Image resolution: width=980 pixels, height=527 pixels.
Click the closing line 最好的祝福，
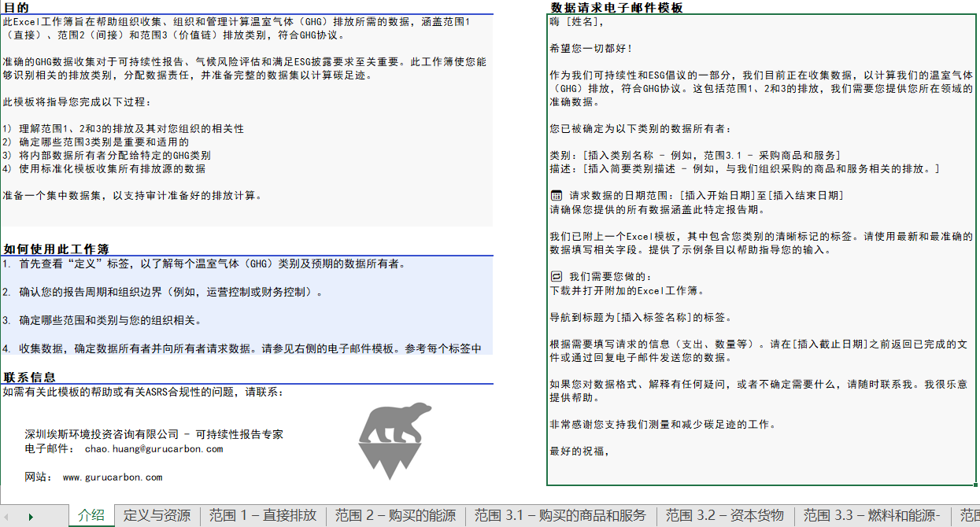point(579,451)
